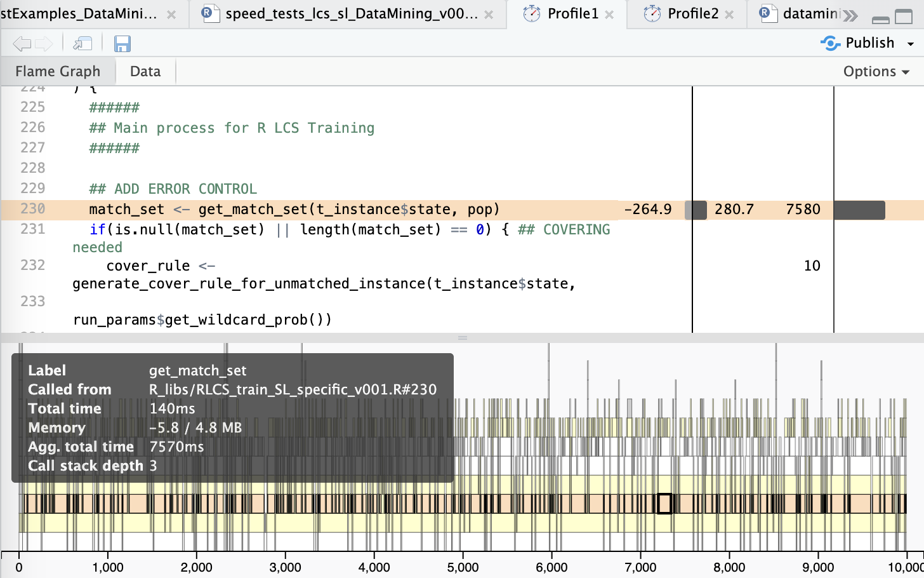Expand the Options dropdown
This screenshot has height=578, width=924.
point(876,72)
